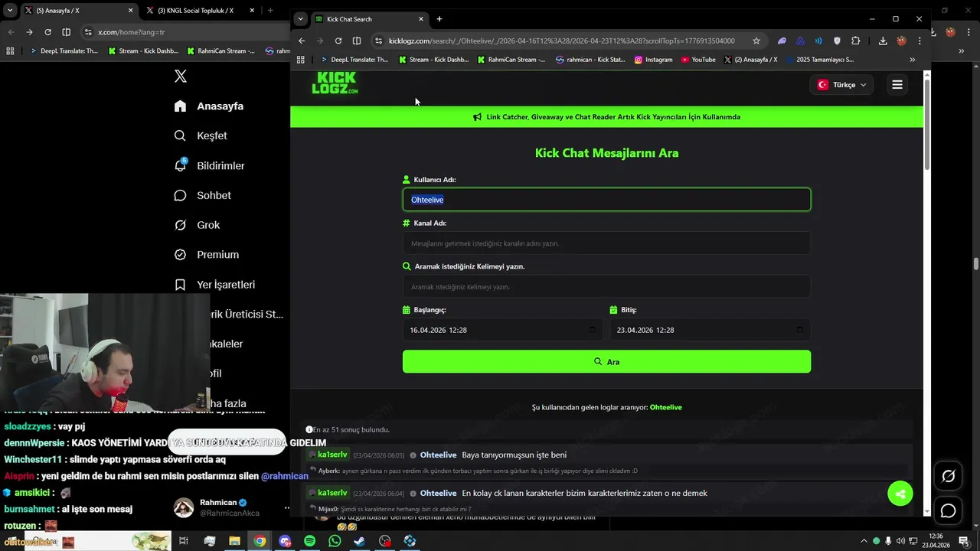Open floating messages button at right edge

coord(948,510)
